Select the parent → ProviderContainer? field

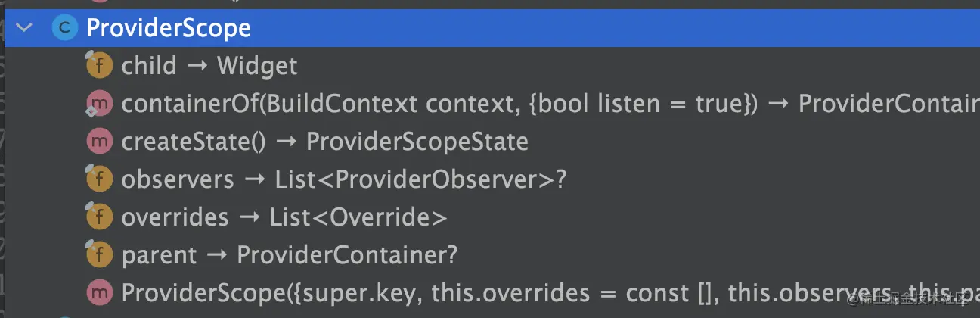coord(290,255)
